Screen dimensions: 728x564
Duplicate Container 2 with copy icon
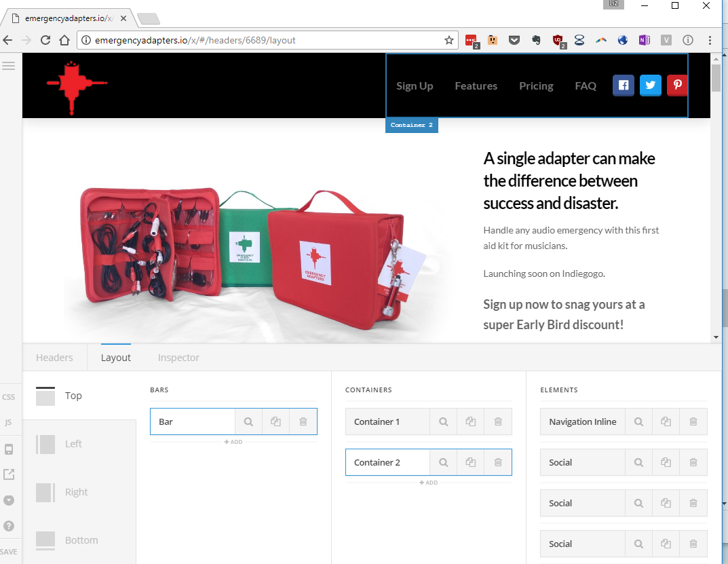coord(471,463)
